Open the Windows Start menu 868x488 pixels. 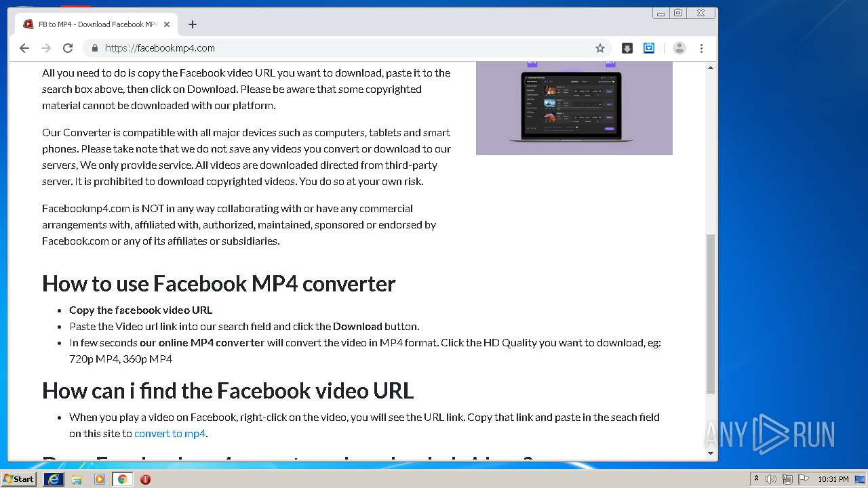point(19,479)
